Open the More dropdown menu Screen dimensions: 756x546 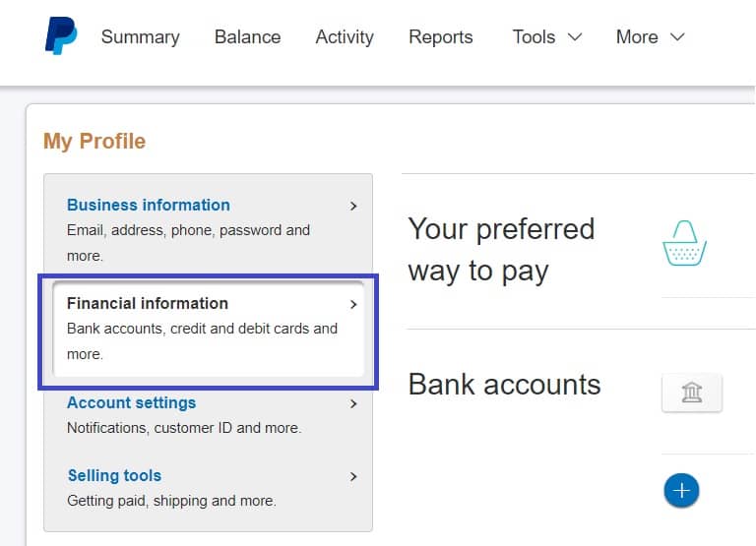[651, 37]
